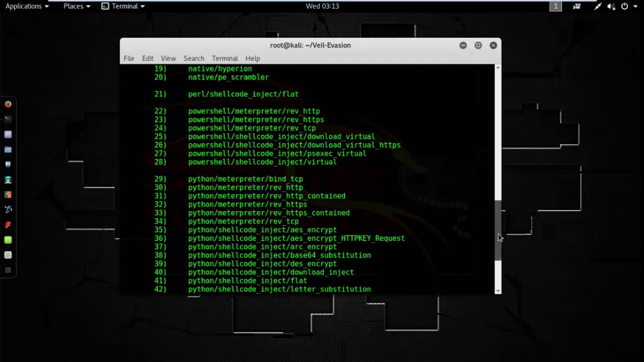Click powershell/shellcode_inject/psexec_virtual entry

[x=277, y=153]
